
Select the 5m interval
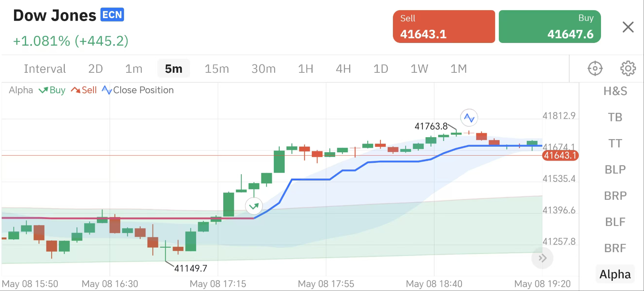tap(173, 69)
